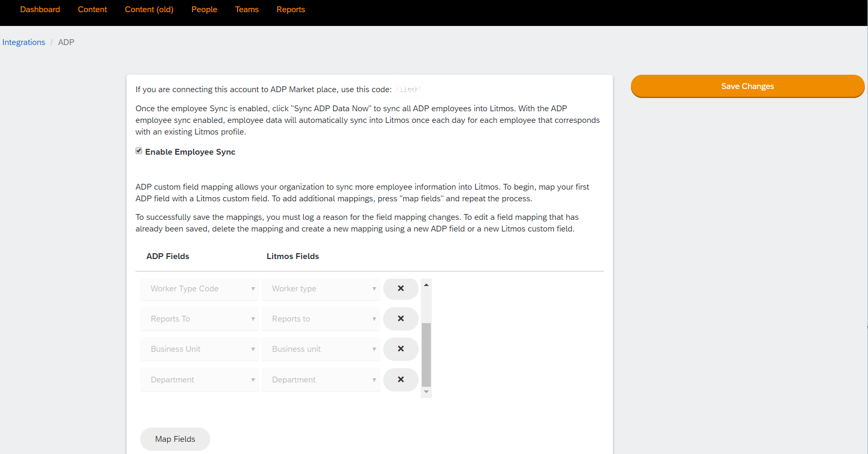This screenshot has width=868, height=454.
Task: Open the Worker type Litmos field dropdown
Action: 321,289
